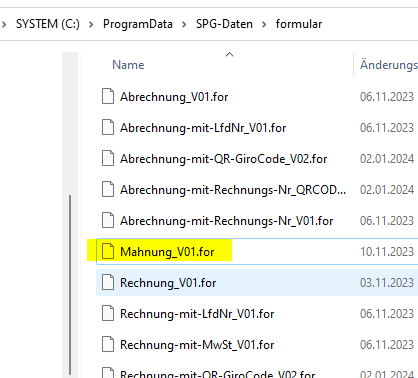Navigate to SYSTEM (C:) breadcrumb
Screen dimensions: 418x378
(48, 24)
